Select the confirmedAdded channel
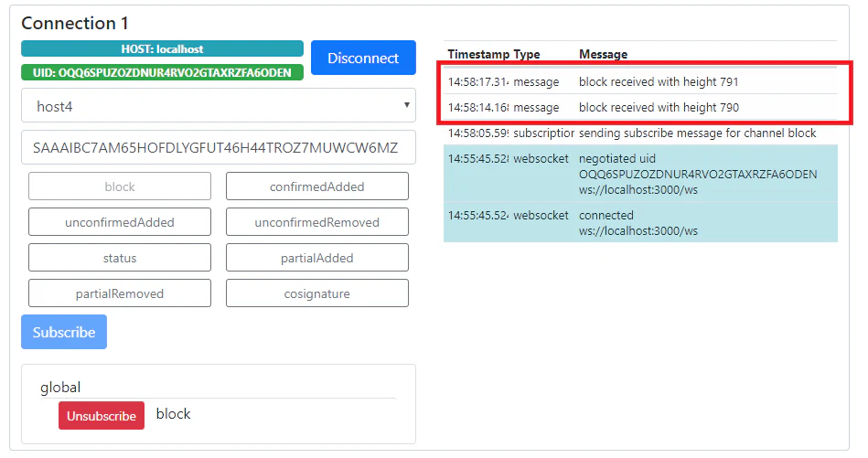The image size is (868, 458). click(317, 186)
